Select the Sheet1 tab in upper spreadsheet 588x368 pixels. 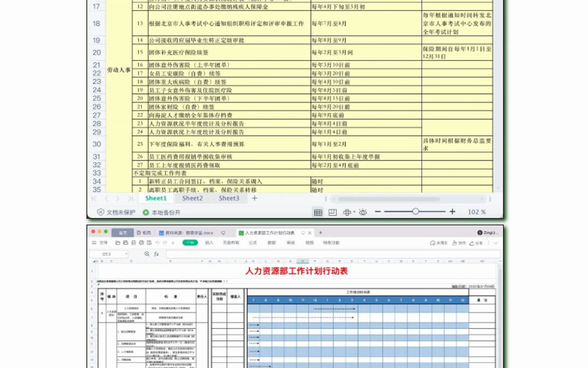click(156, 198)
